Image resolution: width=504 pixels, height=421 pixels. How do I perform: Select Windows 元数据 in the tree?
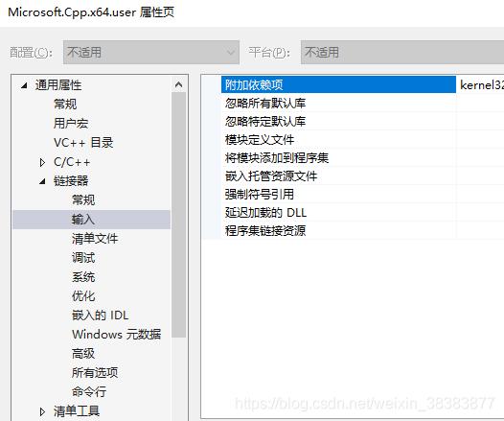tap(116, 335)
